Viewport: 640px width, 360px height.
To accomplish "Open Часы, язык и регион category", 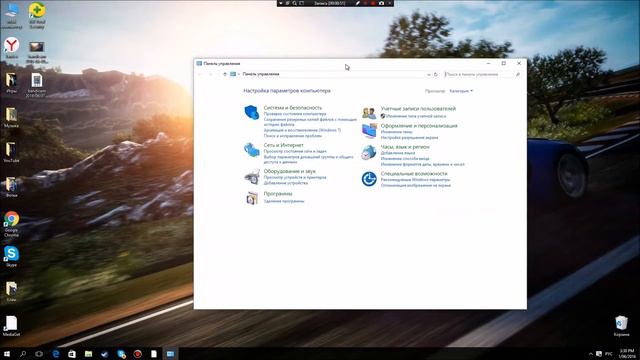I will 405,147.
